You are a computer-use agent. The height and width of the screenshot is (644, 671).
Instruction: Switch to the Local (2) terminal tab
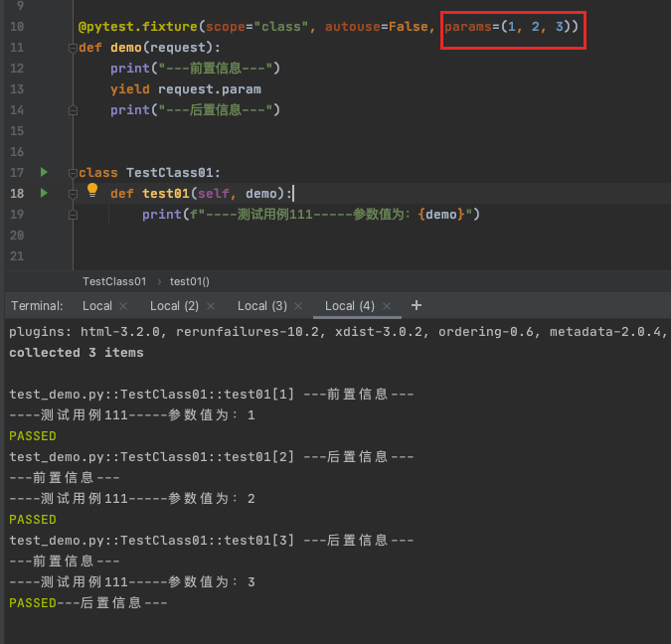(x=174, y=306)
